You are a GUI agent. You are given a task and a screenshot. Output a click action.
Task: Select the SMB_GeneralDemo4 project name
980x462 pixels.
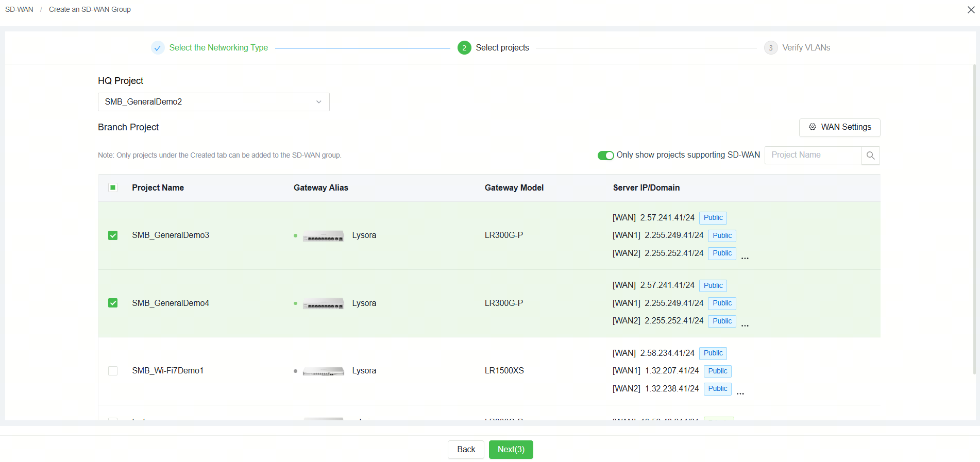[171, 303]
